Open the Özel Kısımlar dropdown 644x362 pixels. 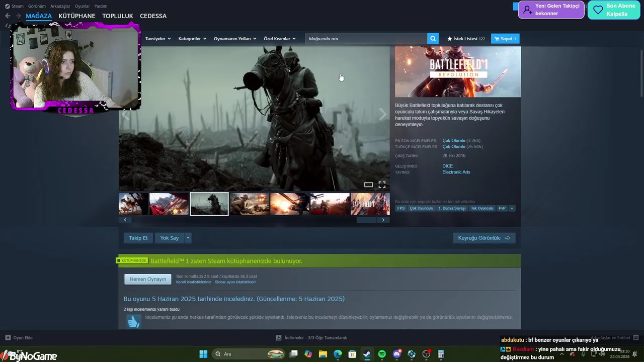click(280, 39)
